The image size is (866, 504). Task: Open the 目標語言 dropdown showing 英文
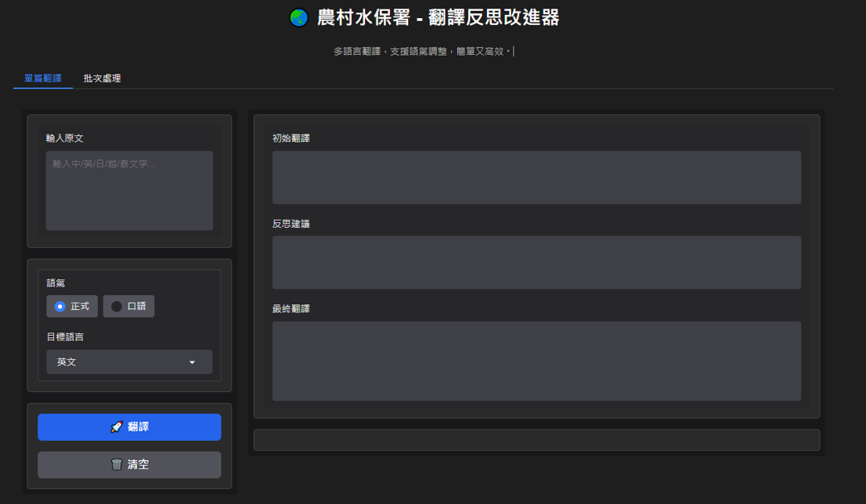click(129, 361)
